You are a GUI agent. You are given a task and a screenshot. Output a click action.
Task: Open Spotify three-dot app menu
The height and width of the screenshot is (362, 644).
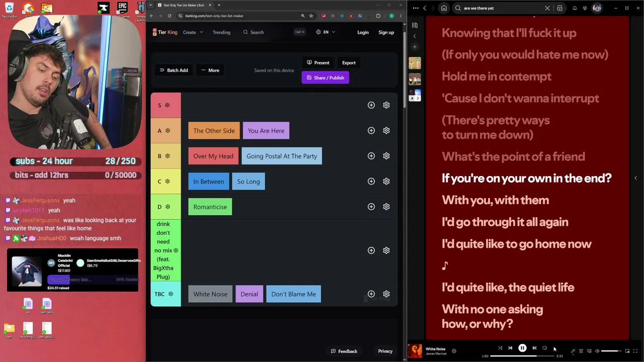[x=416, y=8]
